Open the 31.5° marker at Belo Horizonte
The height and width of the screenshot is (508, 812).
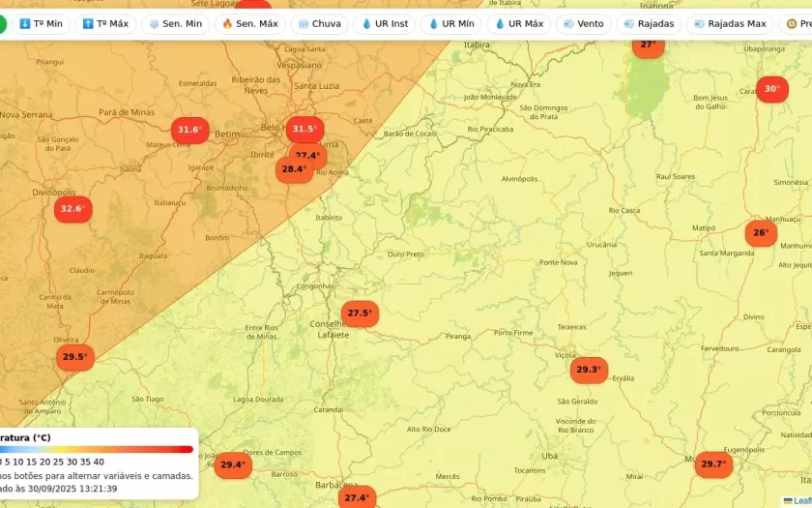coord(304,129)
